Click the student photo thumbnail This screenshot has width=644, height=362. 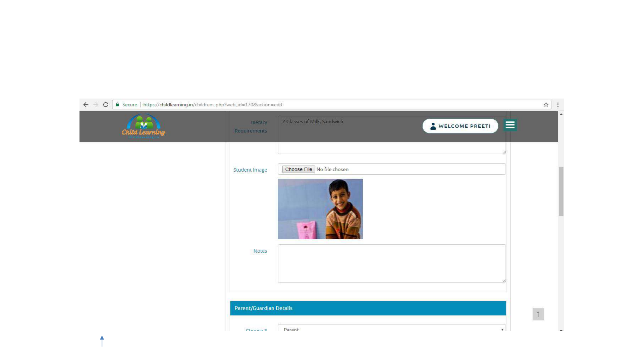tap(320, 209)
